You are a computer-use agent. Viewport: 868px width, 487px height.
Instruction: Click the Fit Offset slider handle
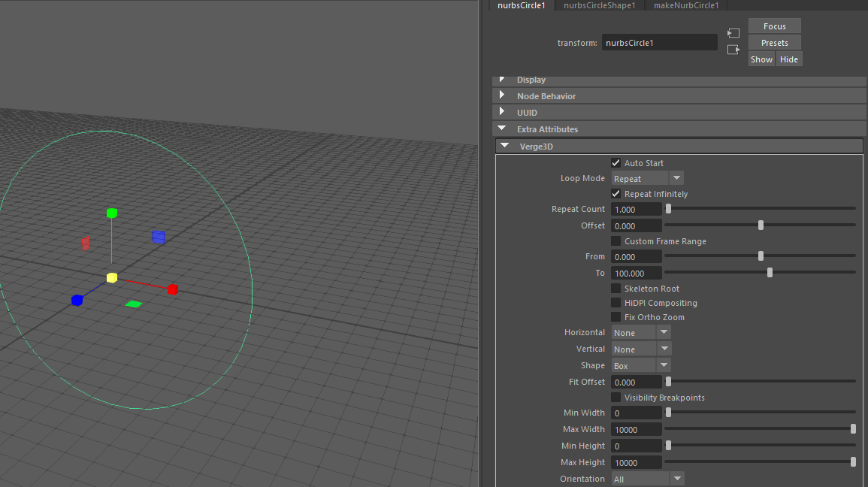(x=668, y=381)
